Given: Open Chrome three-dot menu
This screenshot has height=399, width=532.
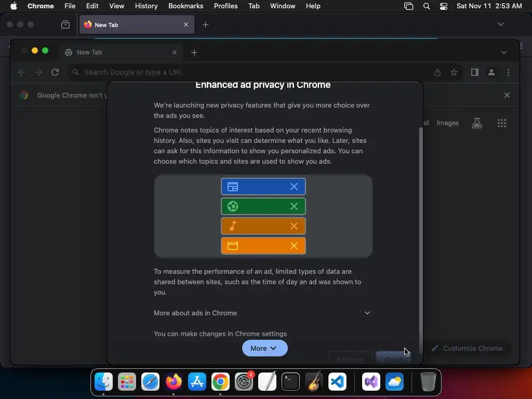Looking at the screenshot, I should click(x=508, y=72).
